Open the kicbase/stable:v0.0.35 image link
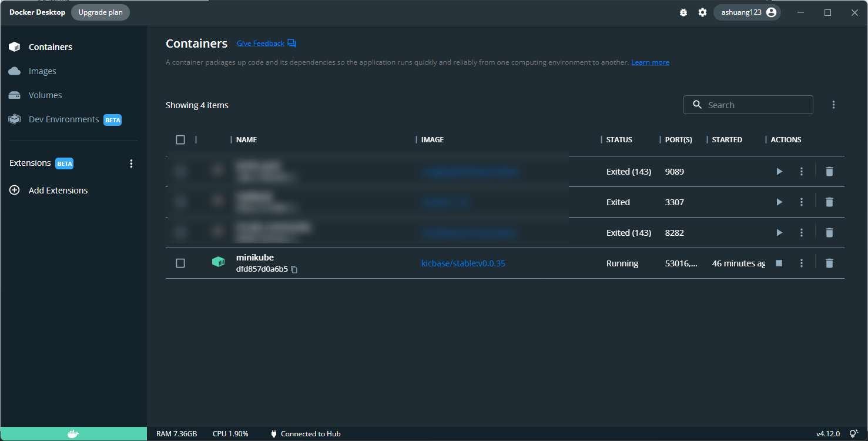 (463, 263)
